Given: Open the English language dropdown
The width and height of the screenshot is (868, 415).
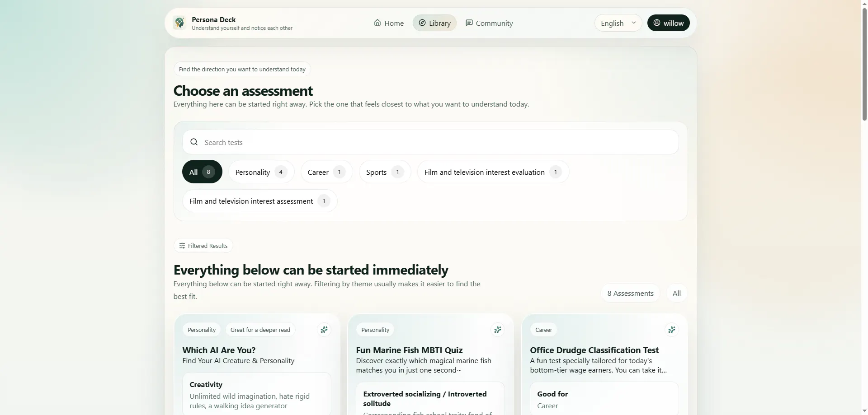Looking at the screenshot, I should tap(618, 23).
